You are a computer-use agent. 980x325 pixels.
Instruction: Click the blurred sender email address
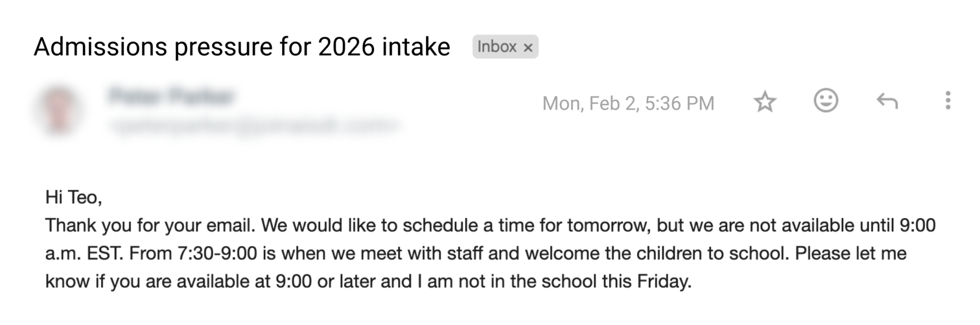(254, 124)
